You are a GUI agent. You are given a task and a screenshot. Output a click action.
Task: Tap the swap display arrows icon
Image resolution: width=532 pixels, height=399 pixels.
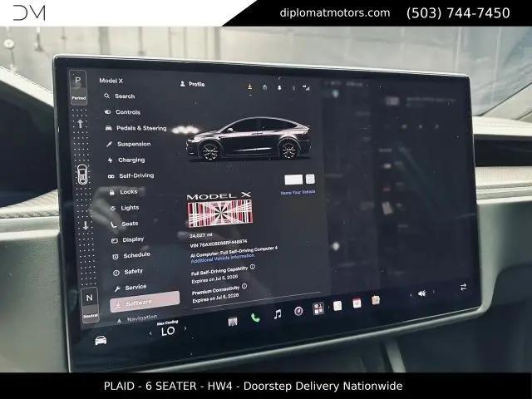(x=463, y=287)
